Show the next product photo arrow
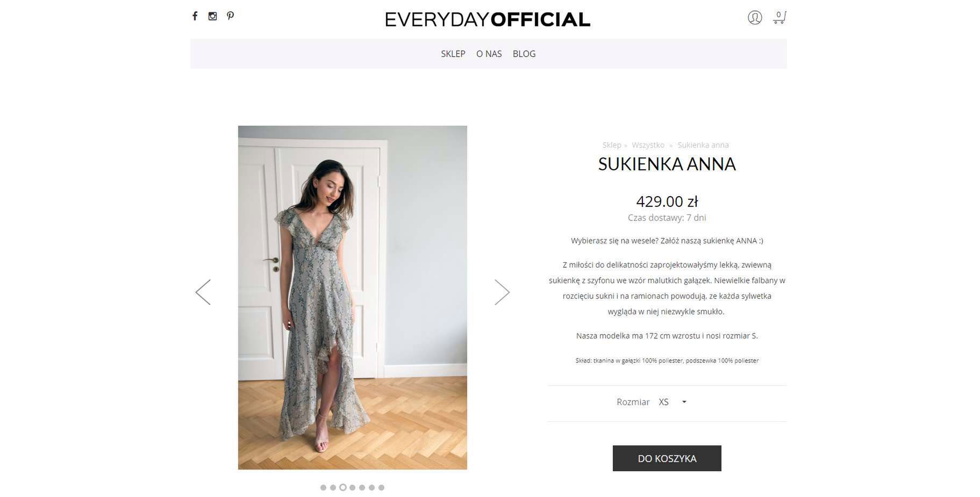The width and height of the screenshot is (980, 497). pos(502,292)
